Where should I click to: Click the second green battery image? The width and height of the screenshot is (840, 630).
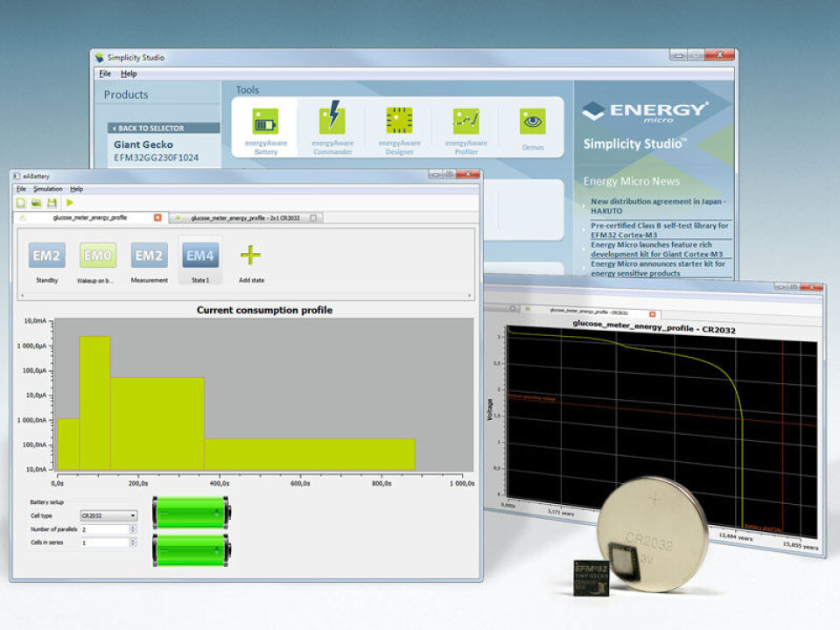tap(192, 549)
